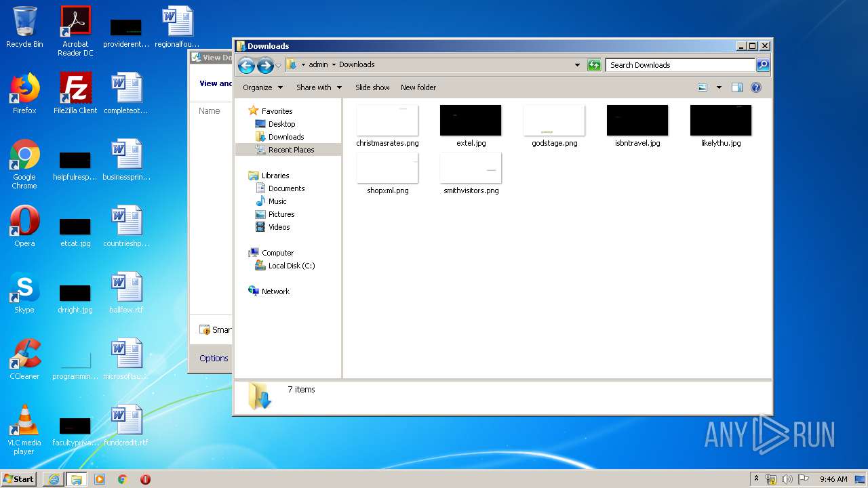Open Internet Explorer from the taskbar

coord(54,479)
